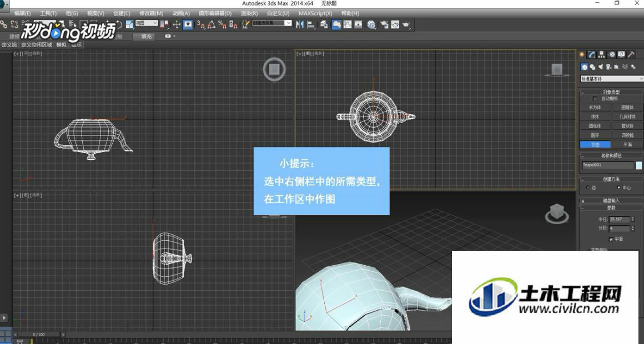Open the Create command panel tab
Screen dimensions: 644x344
pyautogui.click(x=582, y=54)
